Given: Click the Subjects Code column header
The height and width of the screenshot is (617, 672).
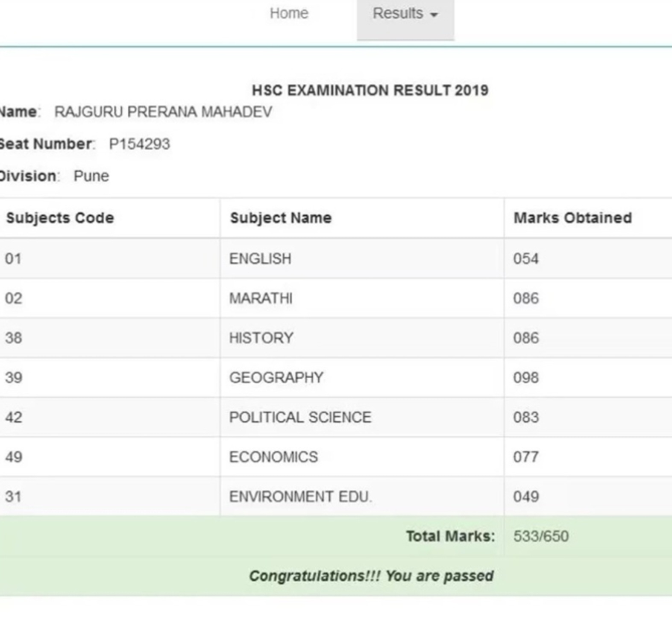Looking at the screenshot, I should click(x=60, y=218).
